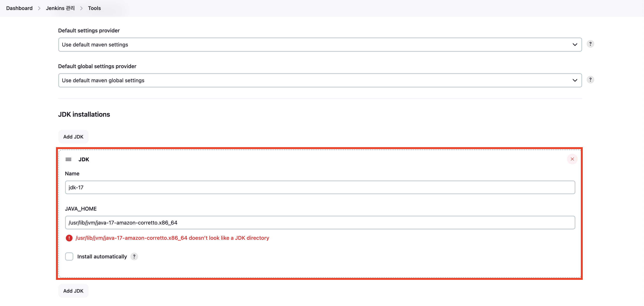
Task: Click the JDK drag handle icon
Action: 68,159
